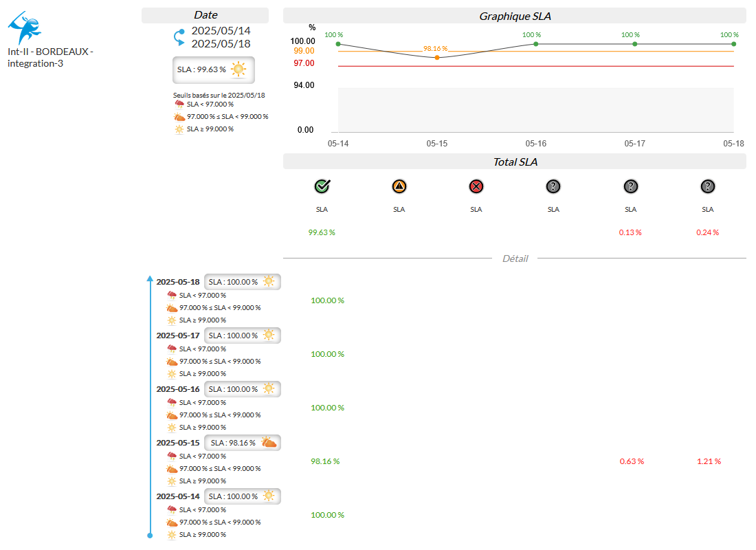The height and width of the screenshot is (550, 756).
Task: Click the blue date range arrow icon
Action: tap(179, 37)
